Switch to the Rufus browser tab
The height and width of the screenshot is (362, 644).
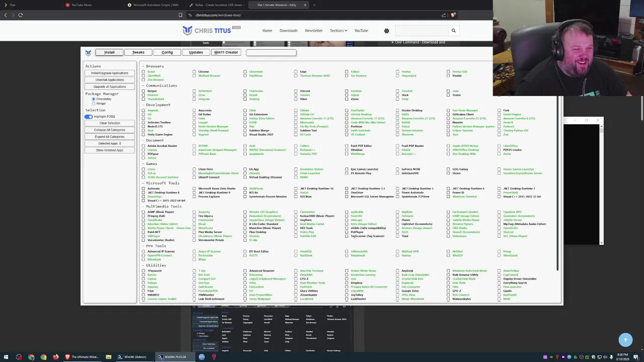click(218, 5)
